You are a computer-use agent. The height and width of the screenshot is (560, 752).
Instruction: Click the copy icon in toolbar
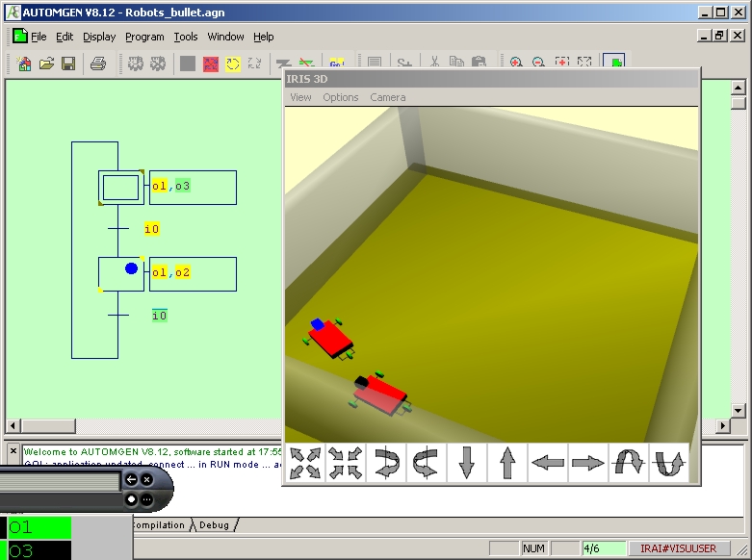click(x=456, y=63)
